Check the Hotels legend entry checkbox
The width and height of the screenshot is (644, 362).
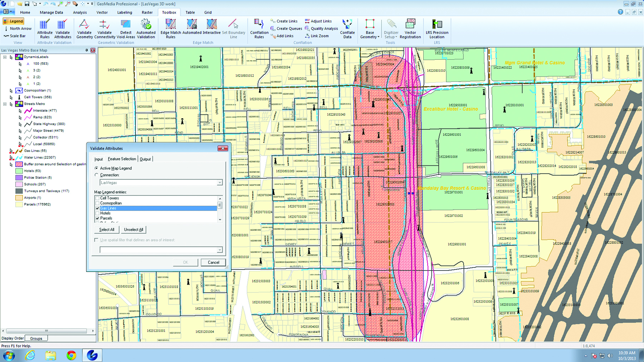(x=97, y=213)
